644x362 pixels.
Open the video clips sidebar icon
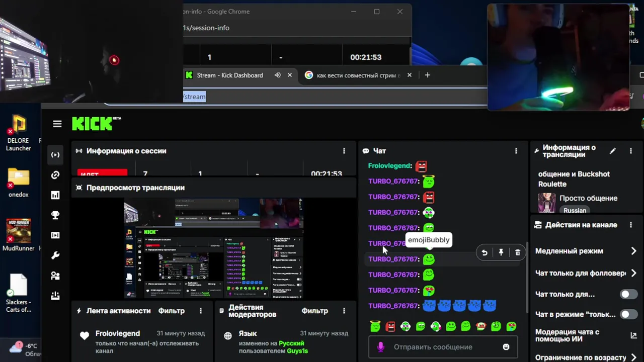(55, 235)
